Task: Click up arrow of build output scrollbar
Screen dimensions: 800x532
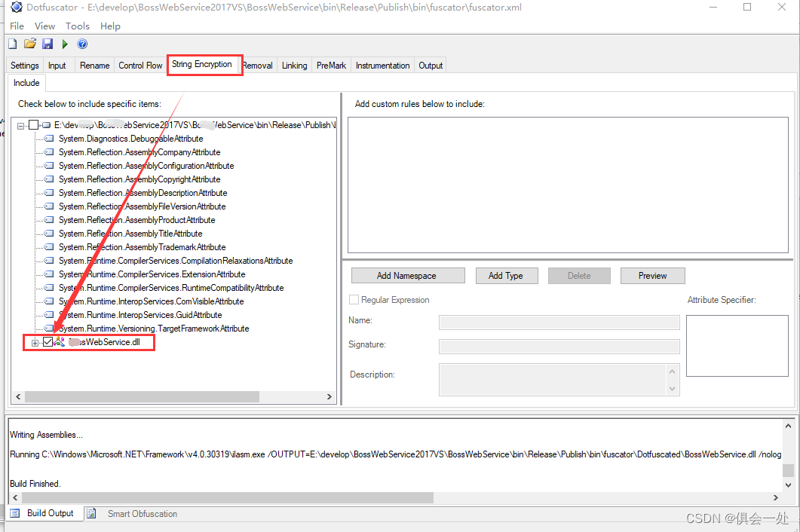Action: click(788, 426)
